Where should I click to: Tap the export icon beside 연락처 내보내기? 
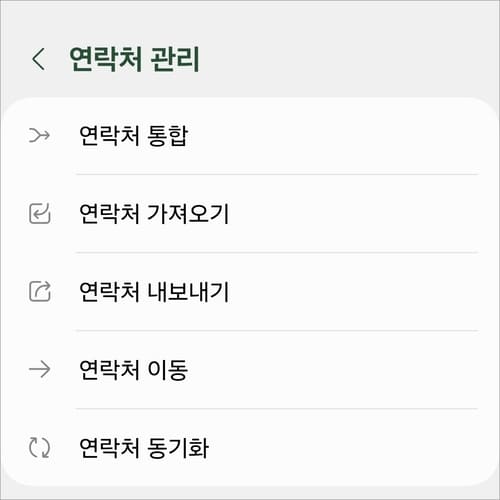[x=40, y=291]
